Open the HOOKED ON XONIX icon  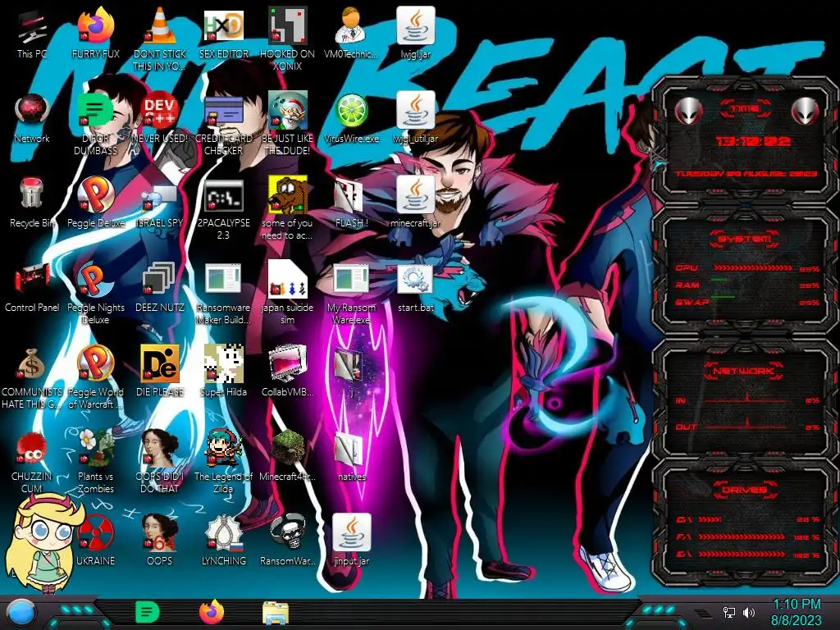coord(287,39)
